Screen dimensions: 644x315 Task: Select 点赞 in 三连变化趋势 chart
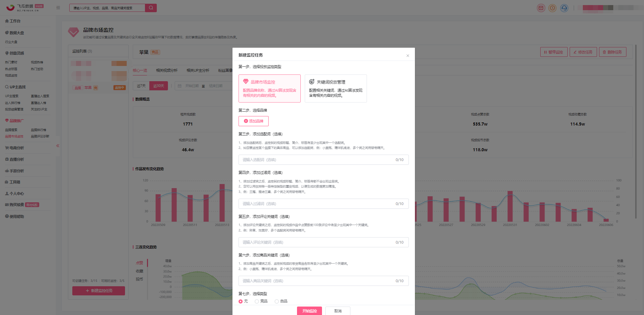coord(140,263)
